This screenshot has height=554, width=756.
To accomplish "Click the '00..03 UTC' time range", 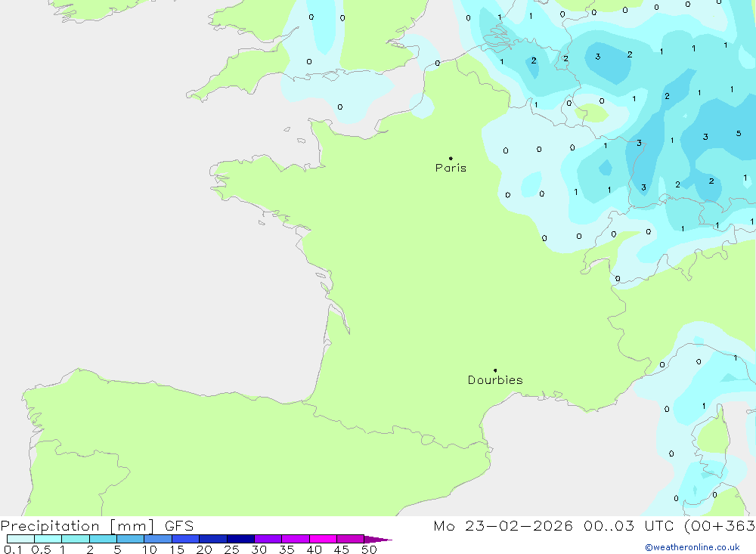I will point(629,526).
